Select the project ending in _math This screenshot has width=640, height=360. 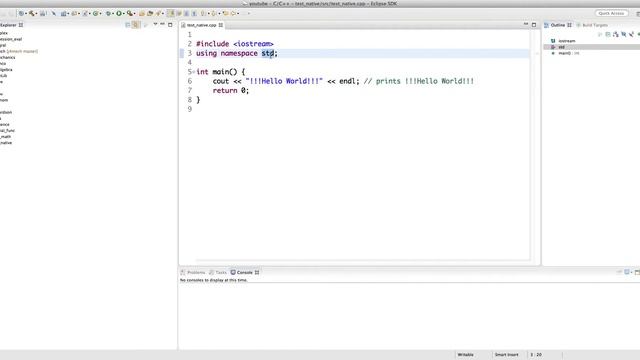click(6, 137)
